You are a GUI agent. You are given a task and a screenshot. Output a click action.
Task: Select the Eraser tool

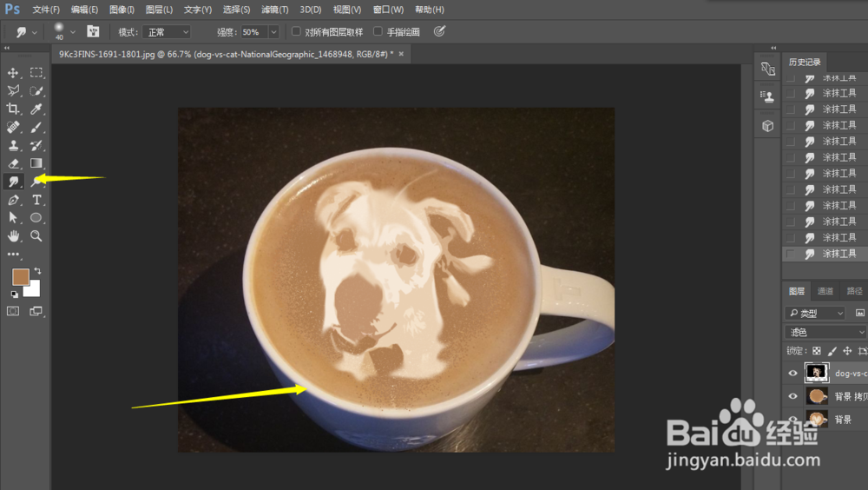click(x=13, y=163)
